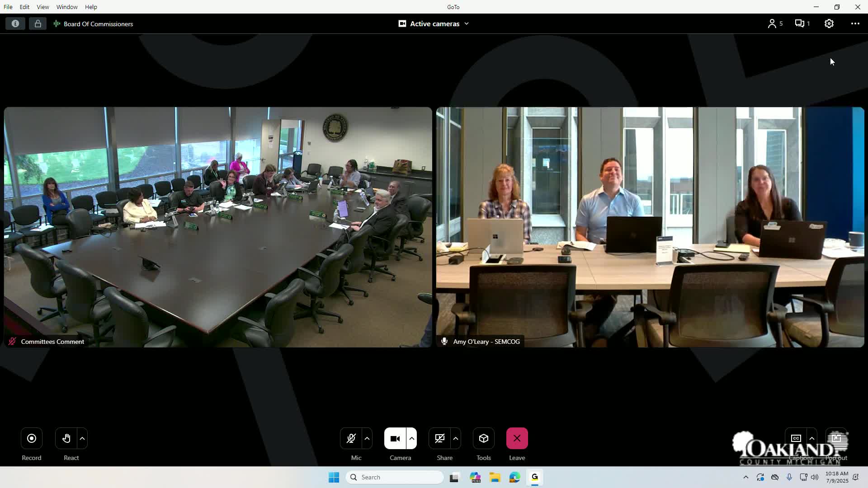Toggle the Captions CC button
This screenshot has height=488, width=868.
(796, 438)
